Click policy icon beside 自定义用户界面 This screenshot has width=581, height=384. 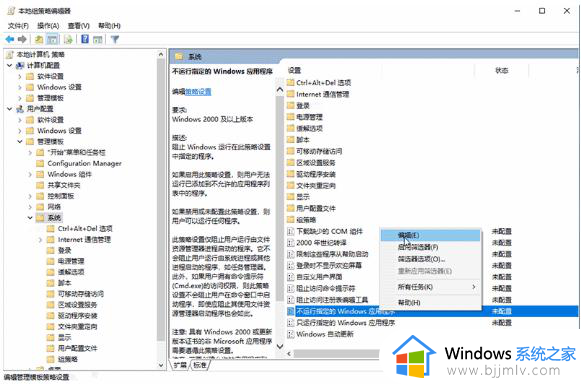pos(291,277)
